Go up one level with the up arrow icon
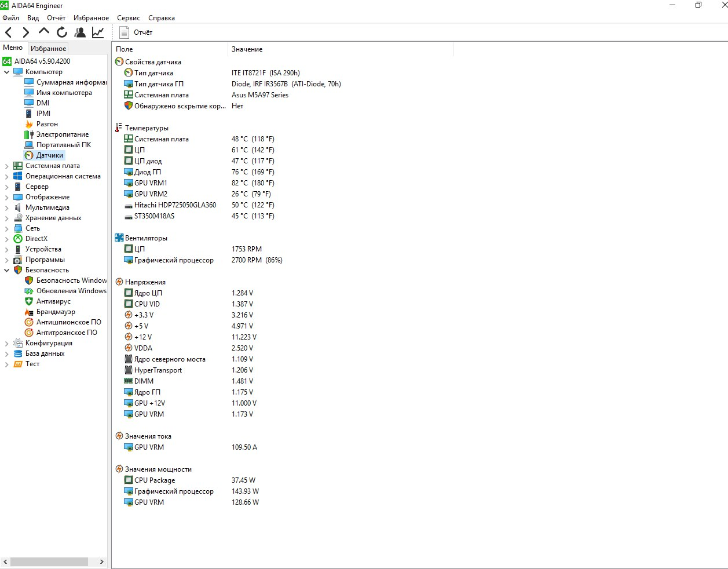 click(44, 31)
